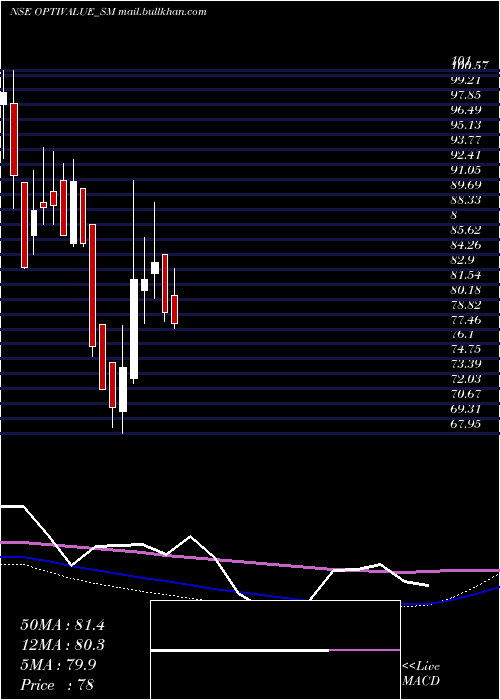Click the Price : 78 readout
500x700 pixels.
57,685
